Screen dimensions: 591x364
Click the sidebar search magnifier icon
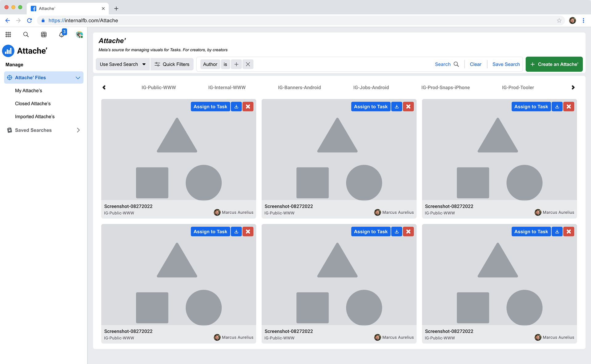[x=26, y=34]
